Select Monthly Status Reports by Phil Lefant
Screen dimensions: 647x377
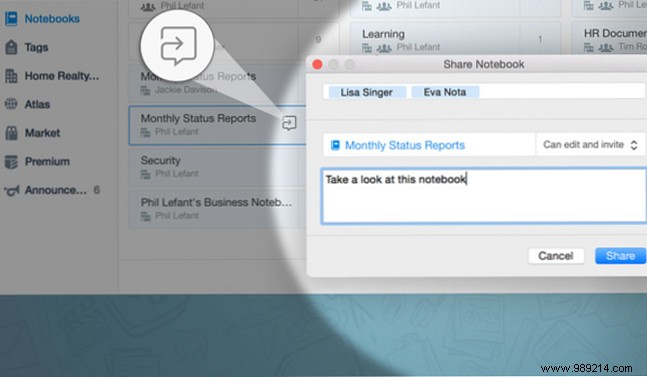[217, 125]
